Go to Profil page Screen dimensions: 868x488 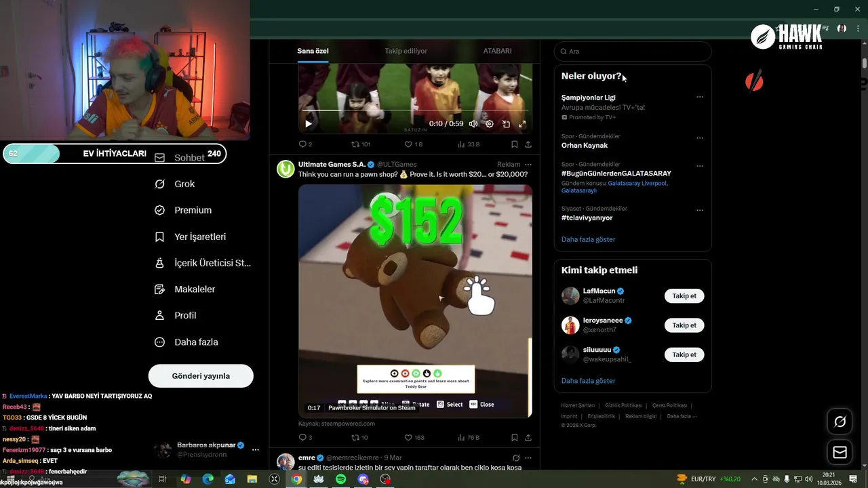(176, 316)
